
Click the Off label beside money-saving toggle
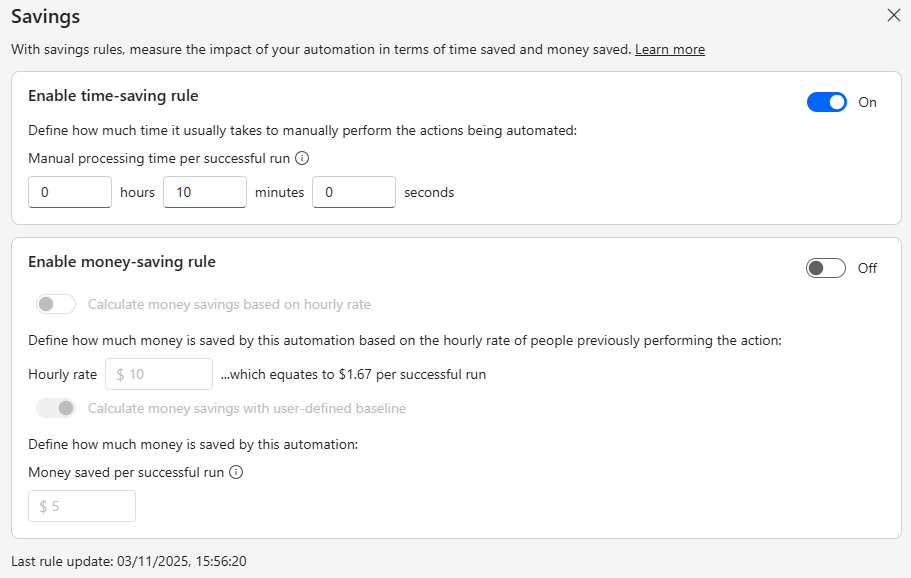click(x=866, y=268)
